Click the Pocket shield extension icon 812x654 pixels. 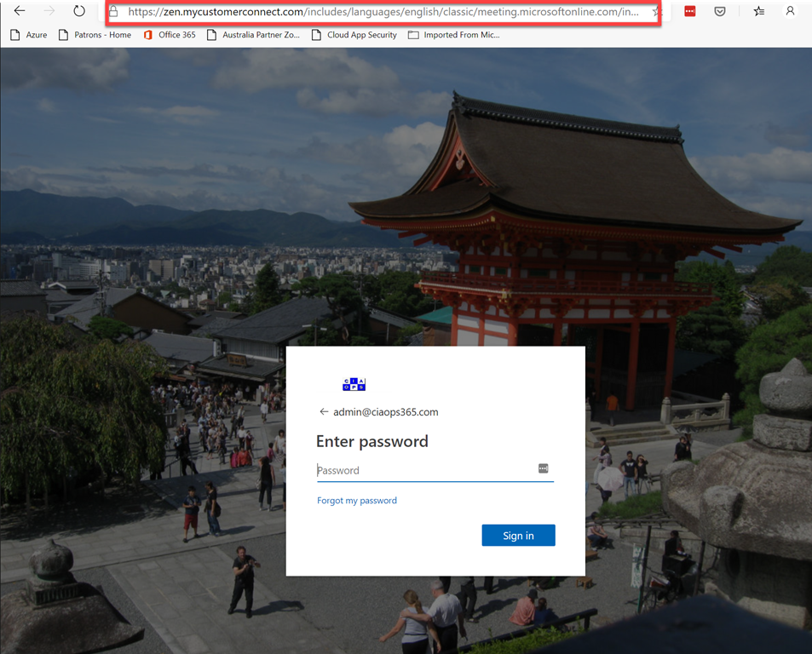720,12
